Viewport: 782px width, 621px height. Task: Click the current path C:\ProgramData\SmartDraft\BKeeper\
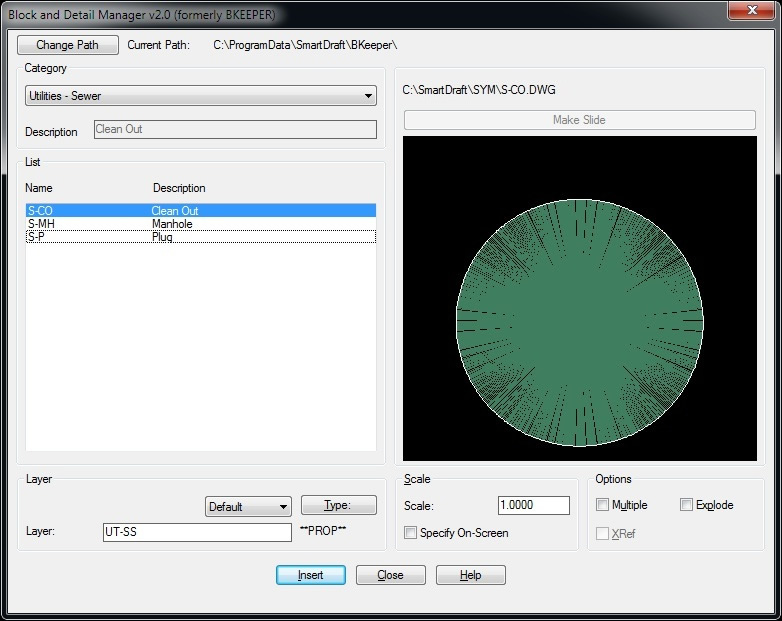(x=305, y=45)
